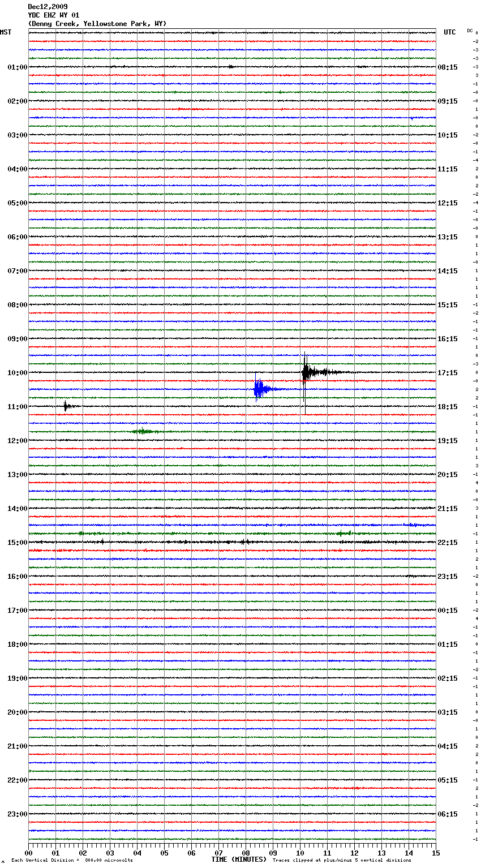Select the 03:00 MST row label
This screenshot has height=868, width=481.
17,135
